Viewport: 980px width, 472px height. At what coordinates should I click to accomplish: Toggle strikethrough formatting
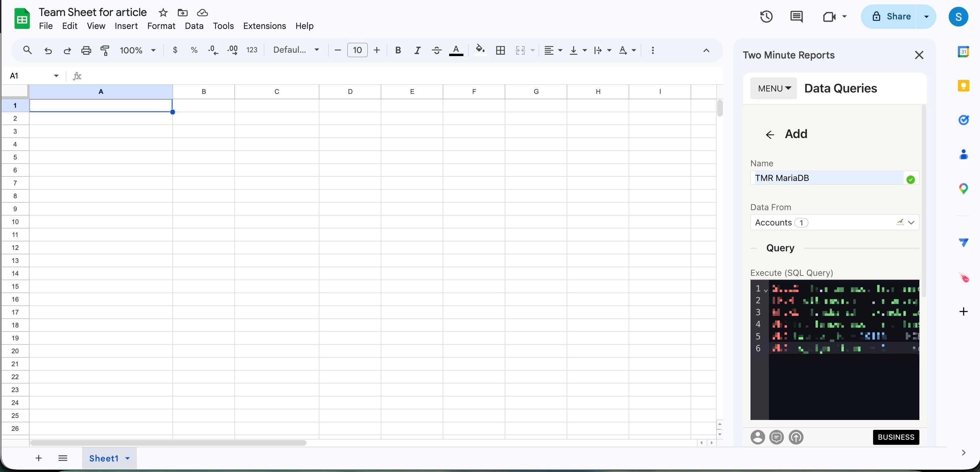[x=436, y=50]
